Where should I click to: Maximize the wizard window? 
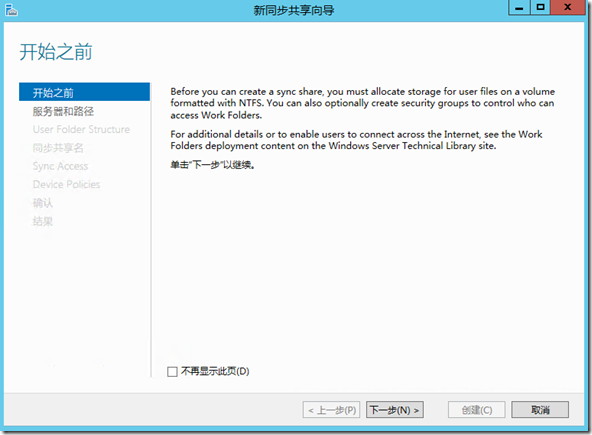pos(541,8)
